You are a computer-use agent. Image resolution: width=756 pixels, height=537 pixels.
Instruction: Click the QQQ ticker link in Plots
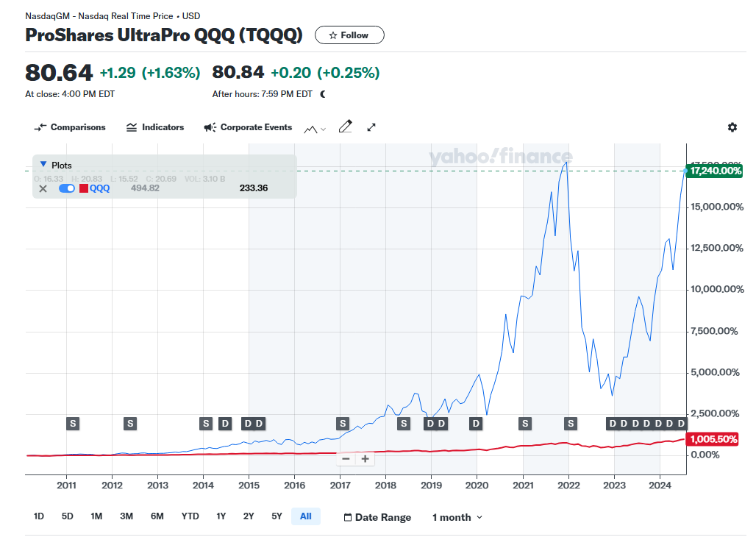pyautogui.click(x=100, y=188)
